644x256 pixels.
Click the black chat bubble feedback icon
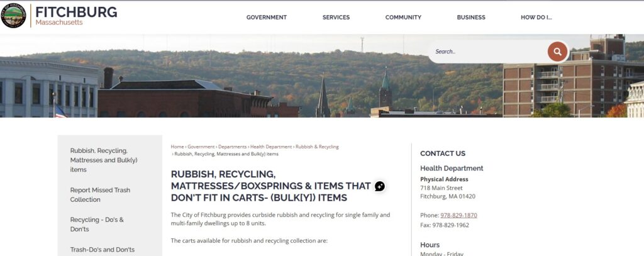coord(380,186)
